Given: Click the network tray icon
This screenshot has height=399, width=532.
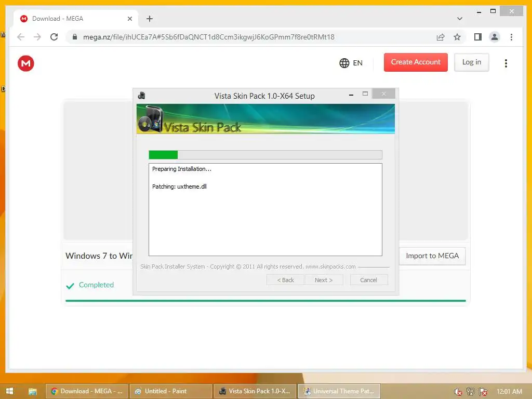Looking at the screenshot, I should coord(470,392).
